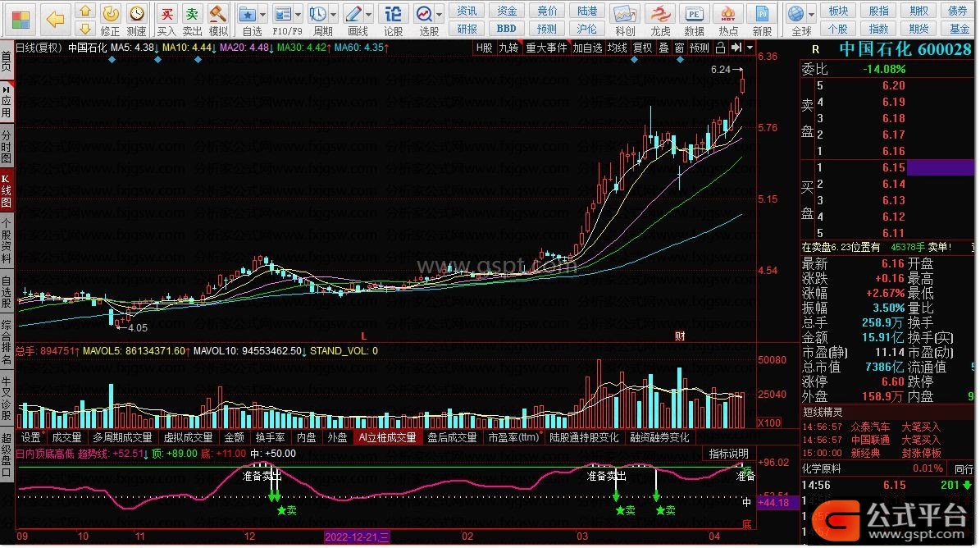Click the 资金 capital flow button

tap(507, 11)
